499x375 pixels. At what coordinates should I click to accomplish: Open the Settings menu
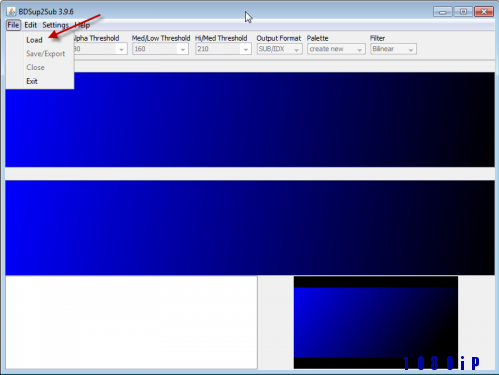coord(55,25)
